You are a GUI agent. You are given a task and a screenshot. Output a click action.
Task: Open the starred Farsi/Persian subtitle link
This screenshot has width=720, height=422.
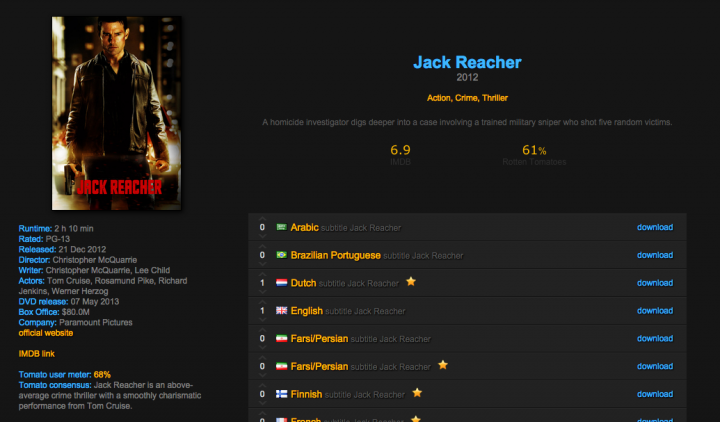point(361,366)
